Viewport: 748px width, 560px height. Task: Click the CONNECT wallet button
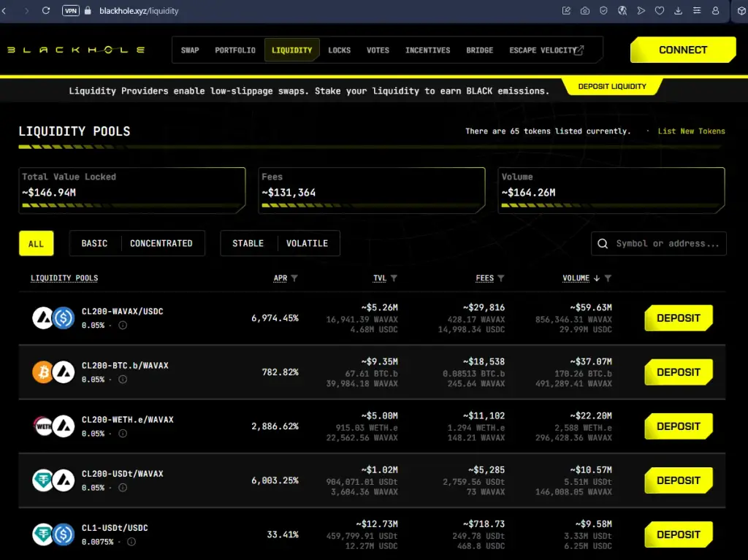click(x=683, y=50)
